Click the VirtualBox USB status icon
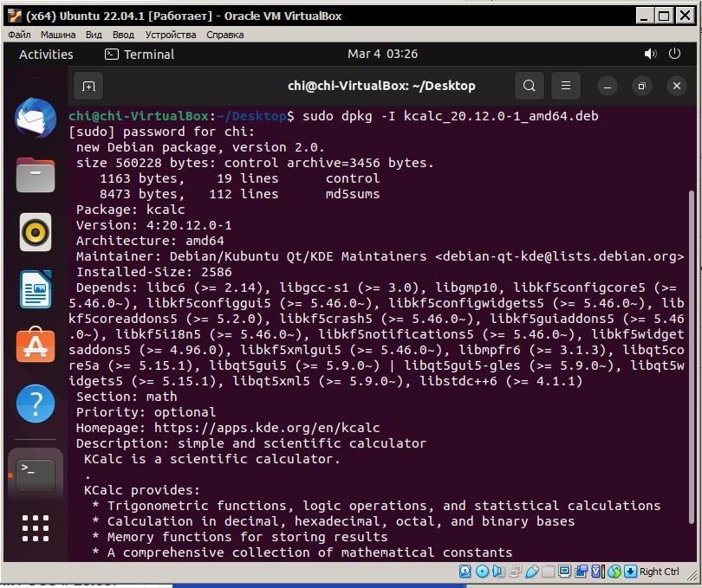The width and height of the screenshot is (702, 588). pos(532,571)
